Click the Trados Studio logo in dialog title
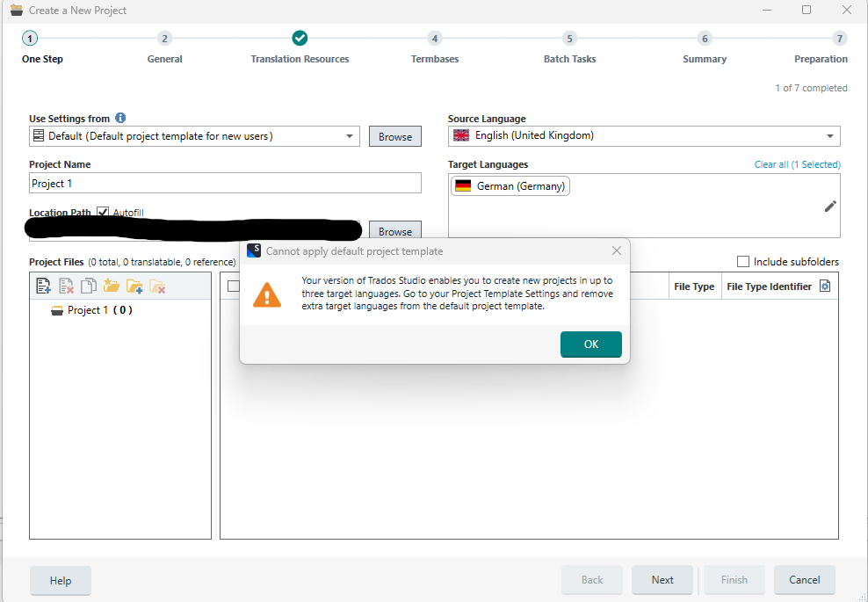Image resolution: width=868 pixels, height=602 pixels. coord(254,250)
